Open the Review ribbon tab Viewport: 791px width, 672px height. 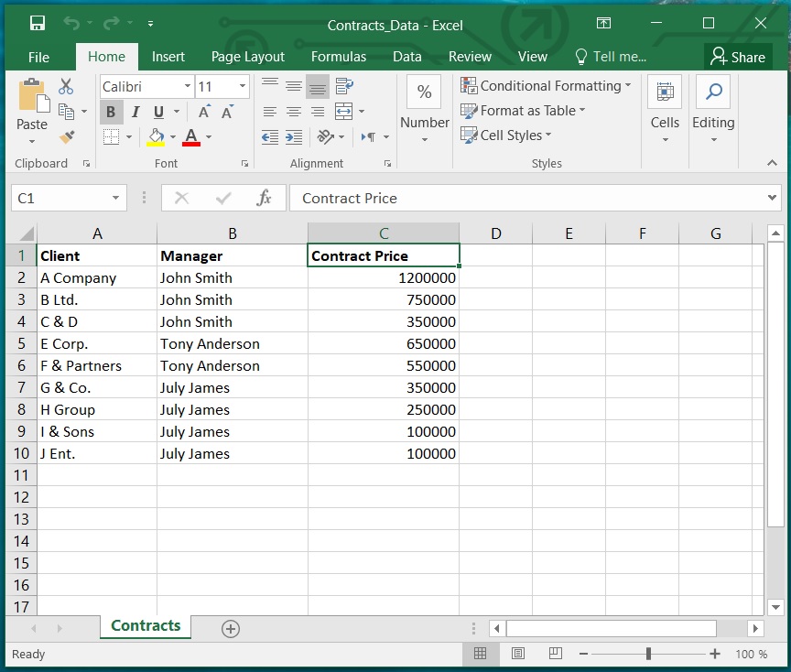[x=470, y=57]
